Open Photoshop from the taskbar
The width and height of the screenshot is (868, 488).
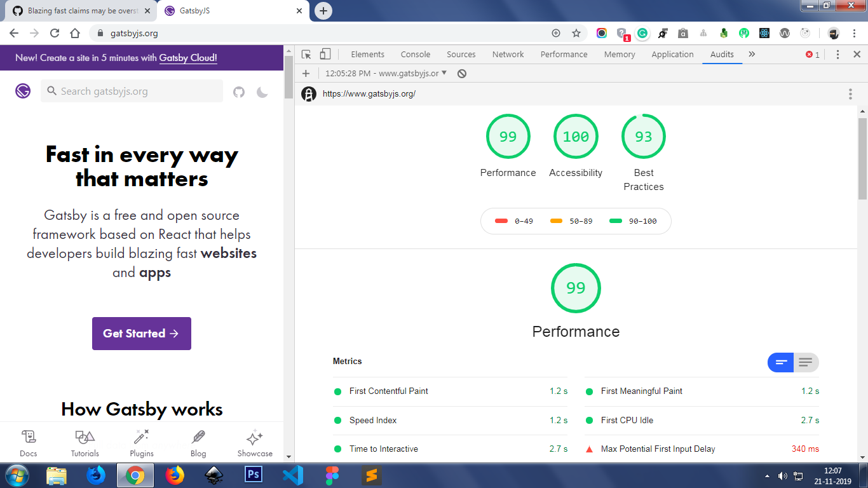(254, 475)
